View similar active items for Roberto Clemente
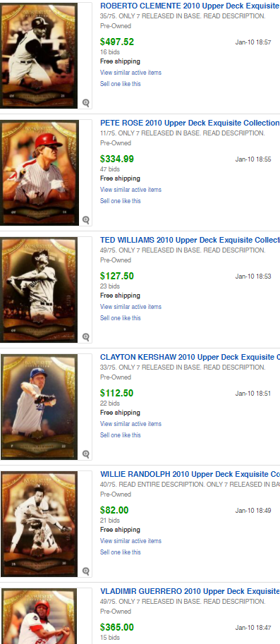Viewport: 280px width, 644px height. pos(130,73)
